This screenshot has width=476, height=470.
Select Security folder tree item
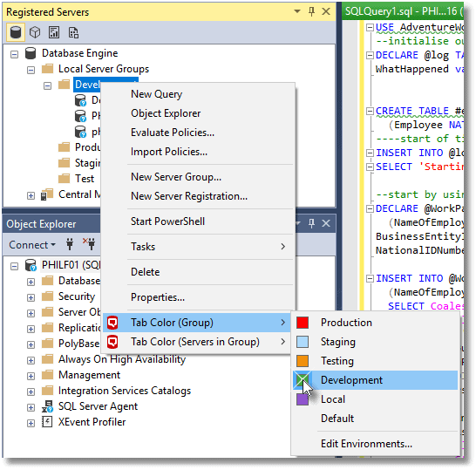click(77, 296)
